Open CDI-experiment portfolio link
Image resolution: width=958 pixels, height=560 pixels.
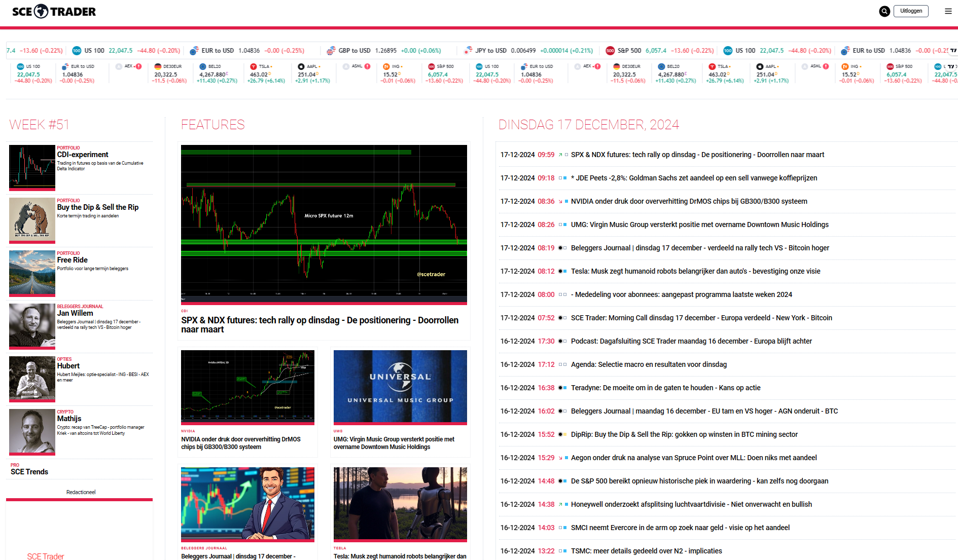coord(83,155)
